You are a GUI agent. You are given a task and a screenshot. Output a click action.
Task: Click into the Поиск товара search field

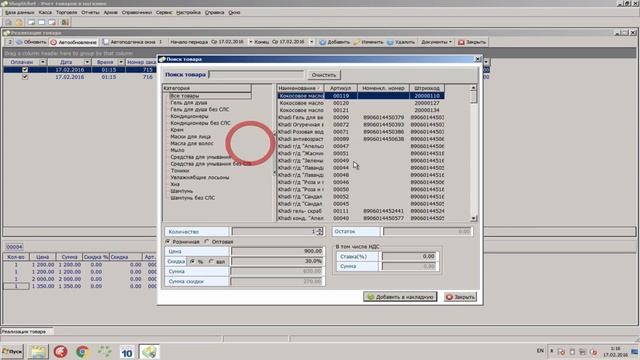pyautogui.click(x=256, y=75)
